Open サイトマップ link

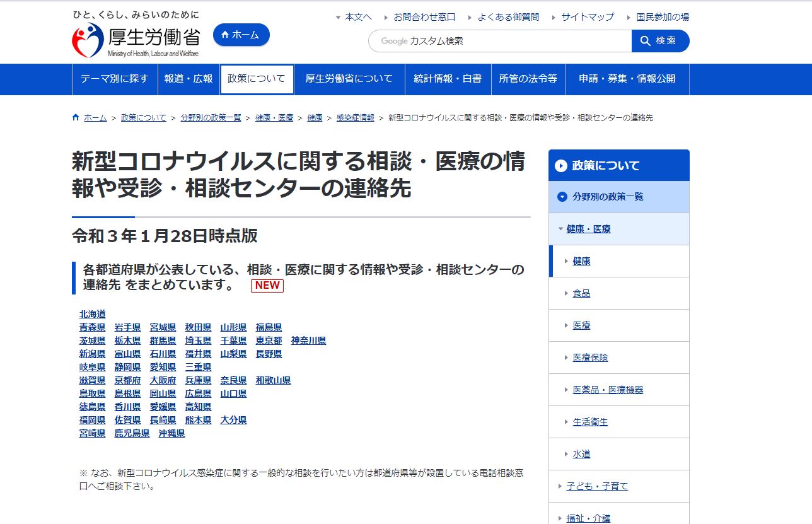[x=588, y=17]
